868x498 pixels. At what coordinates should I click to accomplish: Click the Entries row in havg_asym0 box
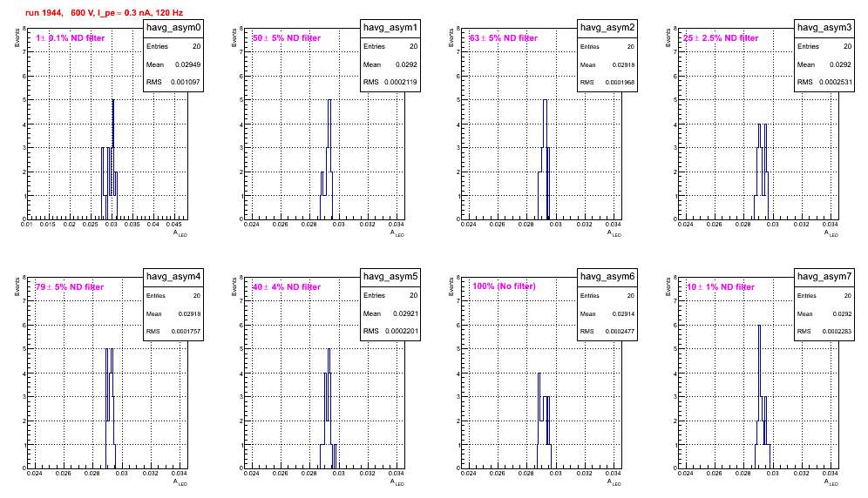click(x=173, y=46)
